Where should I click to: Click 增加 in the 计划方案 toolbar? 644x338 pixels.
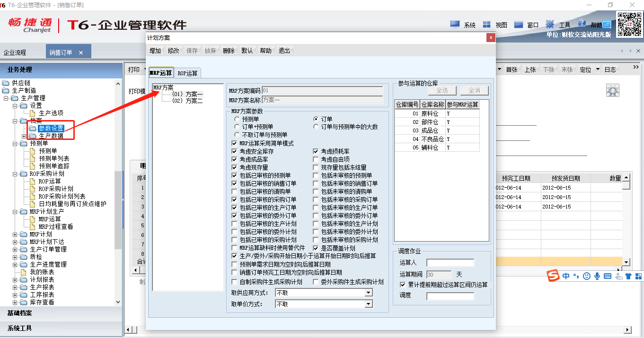(x=155, y=51)
